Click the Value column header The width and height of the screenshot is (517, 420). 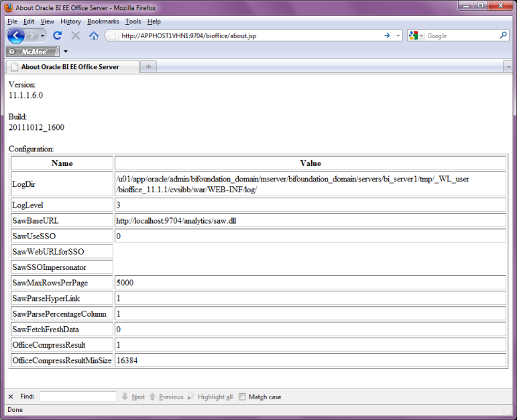310,163
